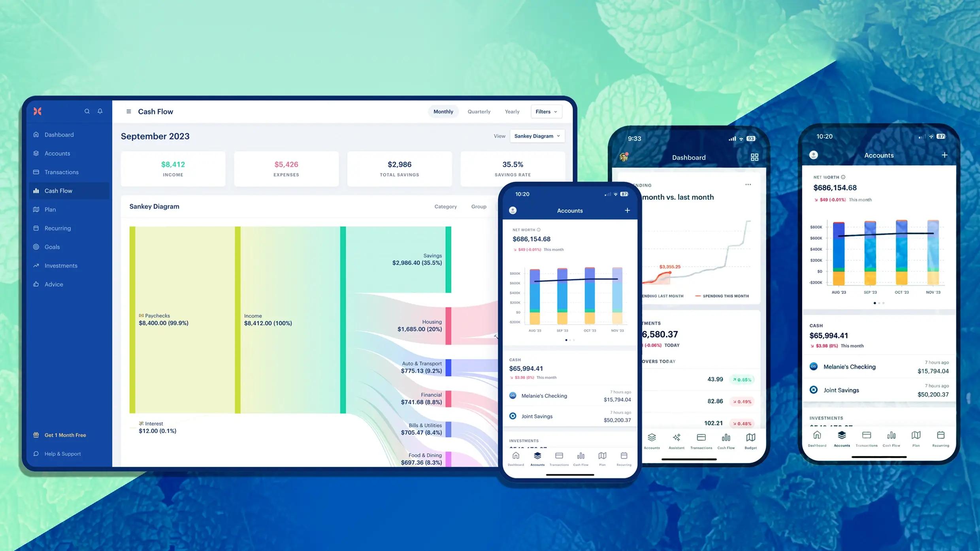Switch to the Cash Flow tab

coord(58,190)
